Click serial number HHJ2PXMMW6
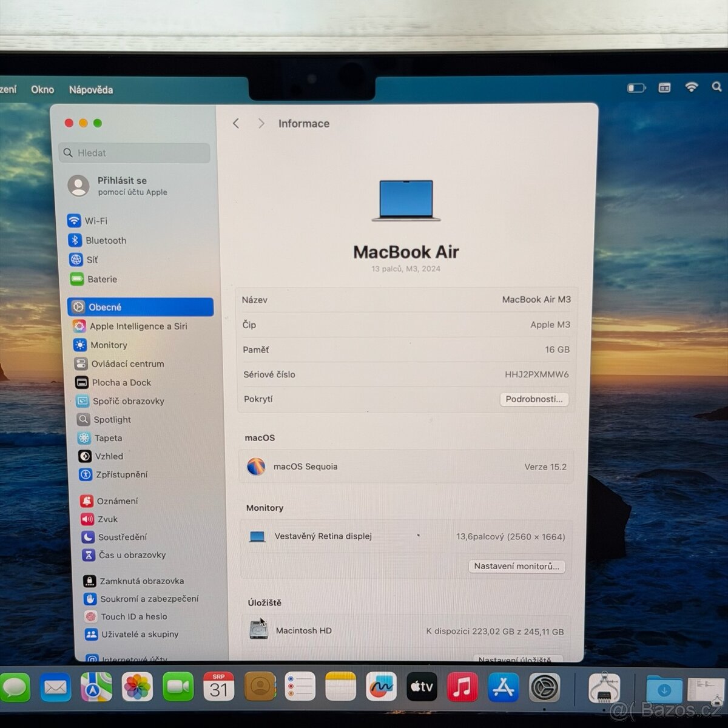Image resolution: width=728 pixels, height=728 pixels. tap(537, 374)
